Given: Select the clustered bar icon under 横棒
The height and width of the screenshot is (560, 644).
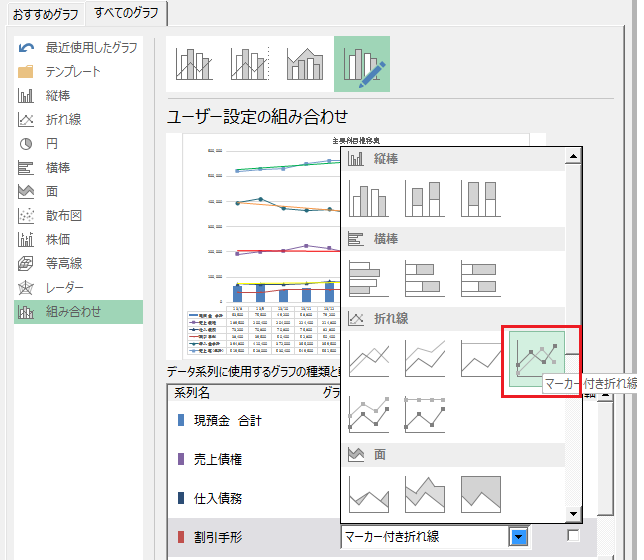Looking at the screenshot, I should [x=369, y=279].
